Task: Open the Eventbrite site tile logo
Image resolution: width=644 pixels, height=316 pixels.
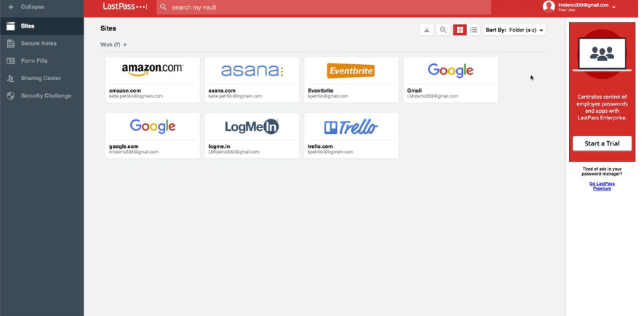Action: click(x=351, y=71)
